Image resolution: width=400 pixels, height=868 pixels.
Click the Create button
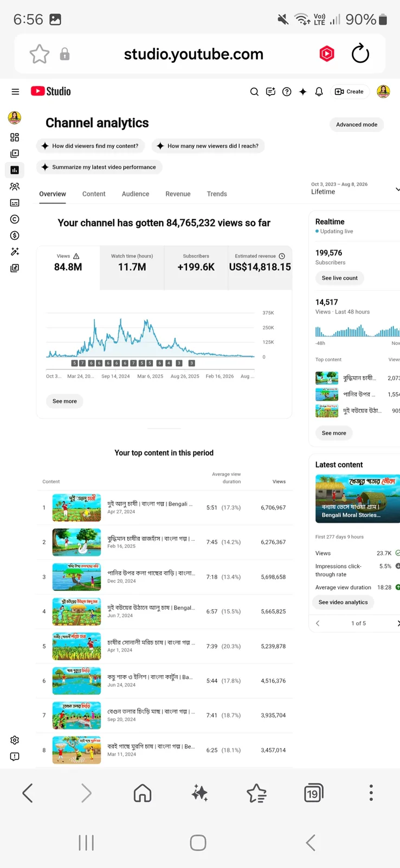pyautogui.click(x=350, y=92)
